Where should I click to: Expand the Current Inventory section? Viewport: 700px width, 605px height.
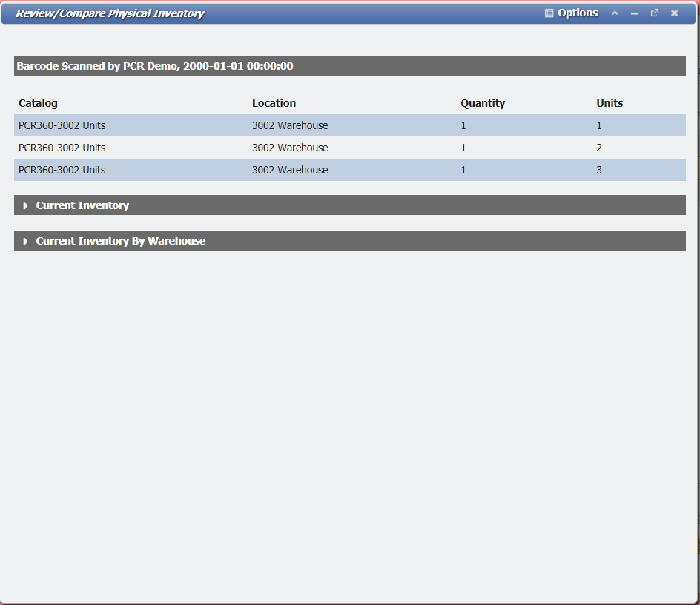(x=82, y=205)
